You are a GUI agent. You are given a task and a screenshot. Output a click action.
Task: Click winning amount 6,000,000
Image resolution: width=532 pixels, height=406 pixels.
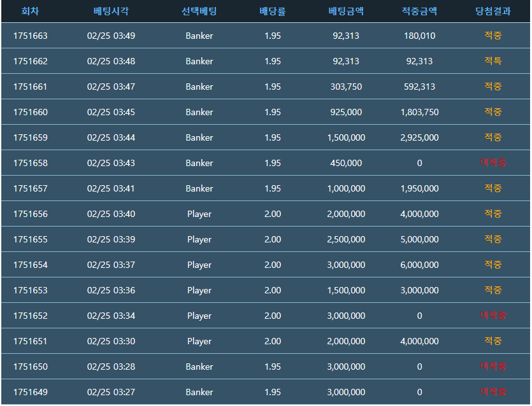419,265
